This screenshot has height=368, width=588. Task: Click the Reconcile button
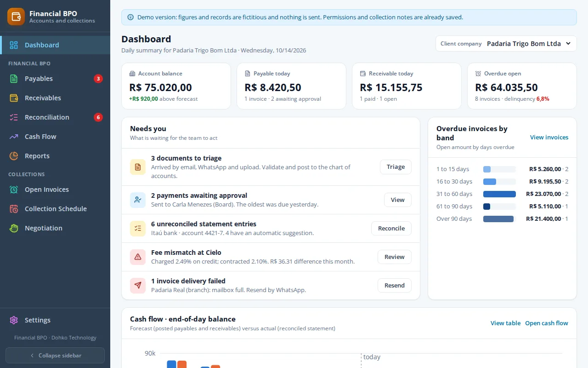point(391,229)
